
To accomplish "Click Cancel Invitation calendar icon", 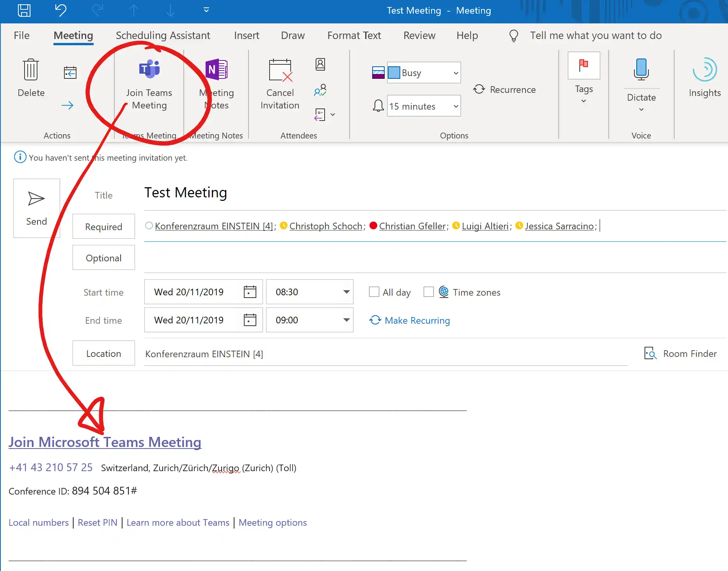I will (280, 70).
